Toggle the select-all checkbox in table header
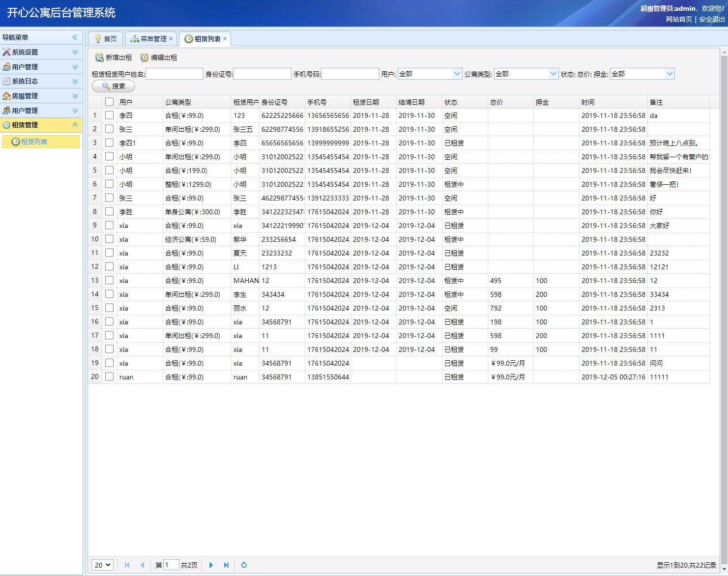The height and width of the screenshot is (576, 728). [109, 102]
